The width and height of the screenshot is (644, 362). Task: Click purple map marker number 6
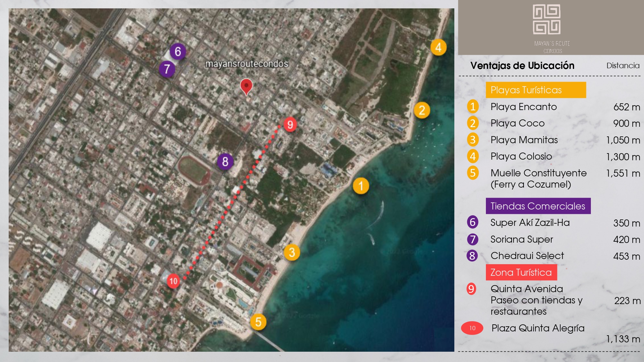178,51
